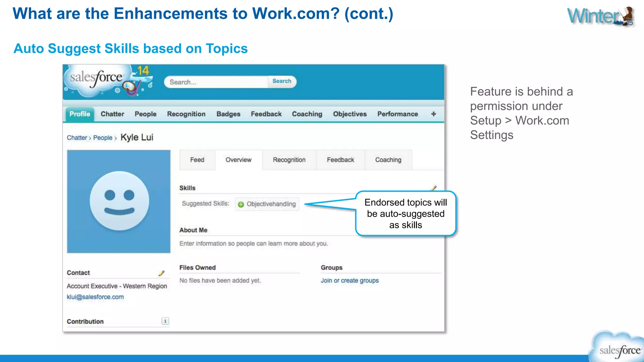Screen dimensions: 644x362
Task: Click into the Search text field
Action: [216, 82]
